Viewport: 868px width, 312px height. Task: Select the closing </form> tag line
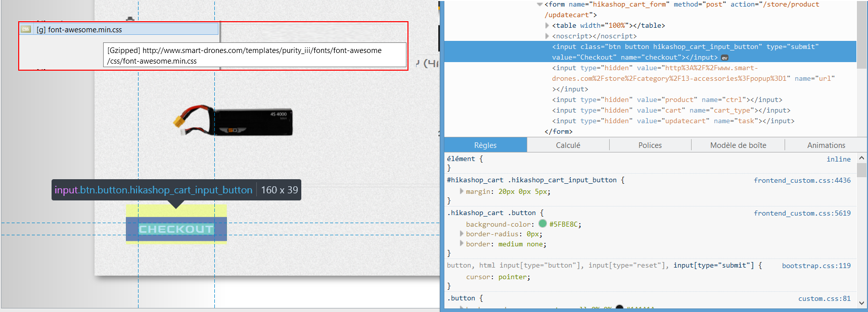tap(558, 131)
